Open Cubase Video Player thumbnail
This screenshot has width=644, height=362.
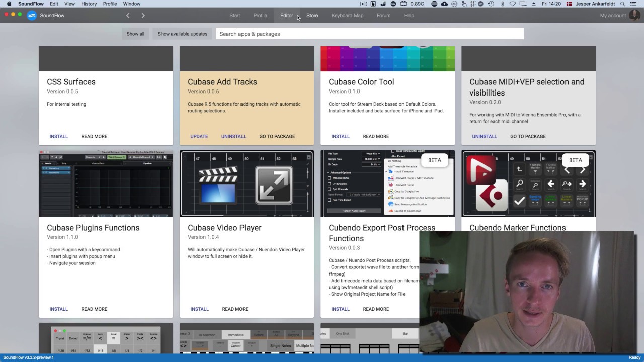coord(247,184)
